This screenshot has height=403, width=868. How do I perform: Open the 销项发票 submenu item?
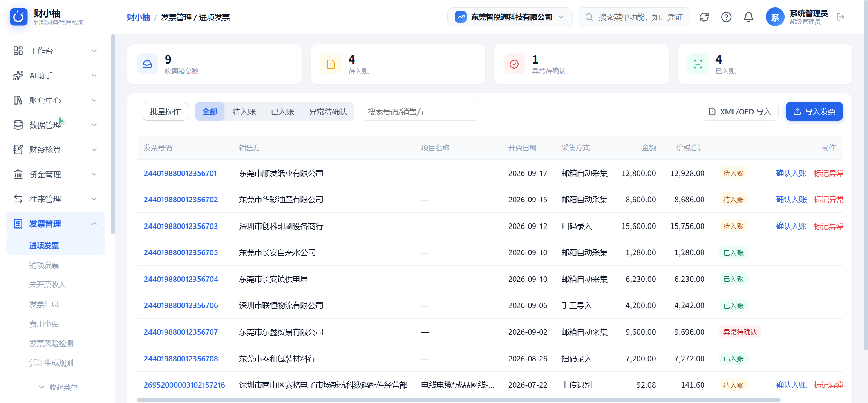click(44, 265)
